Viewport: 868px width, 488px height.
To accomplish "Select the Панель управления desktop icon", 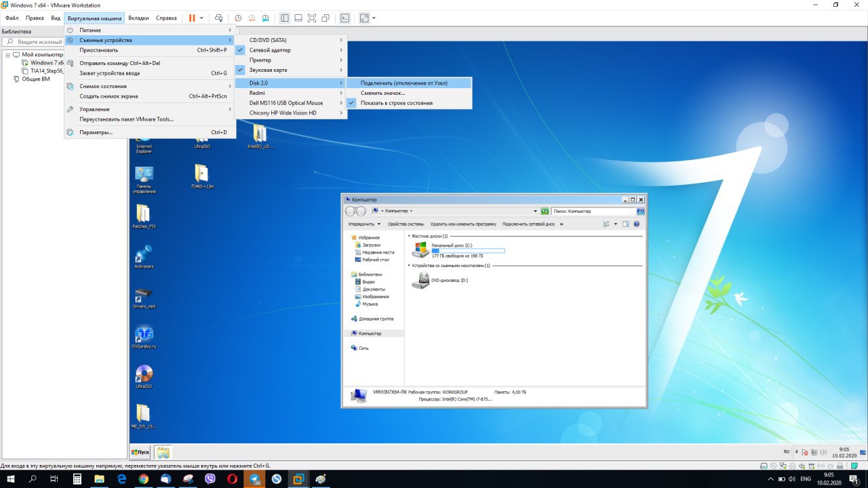I will pos(144,180).
